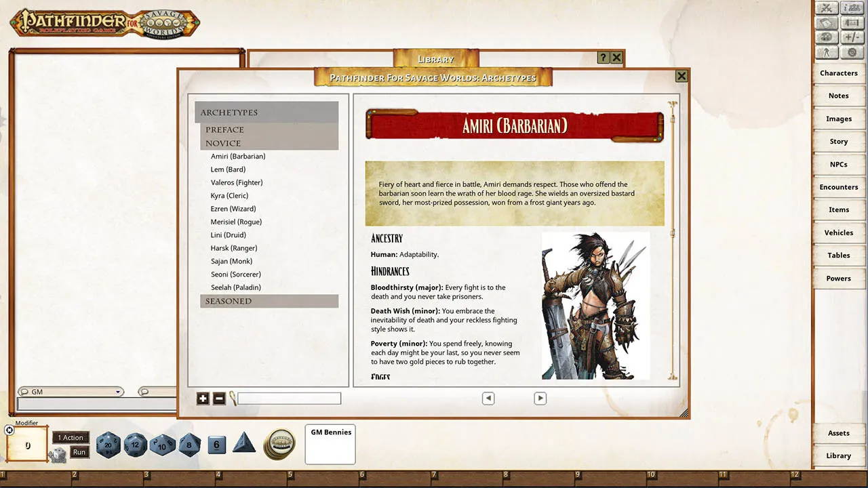The image size is (868, 488).
Task: Pick the d12 die
Action: (135, 445)
